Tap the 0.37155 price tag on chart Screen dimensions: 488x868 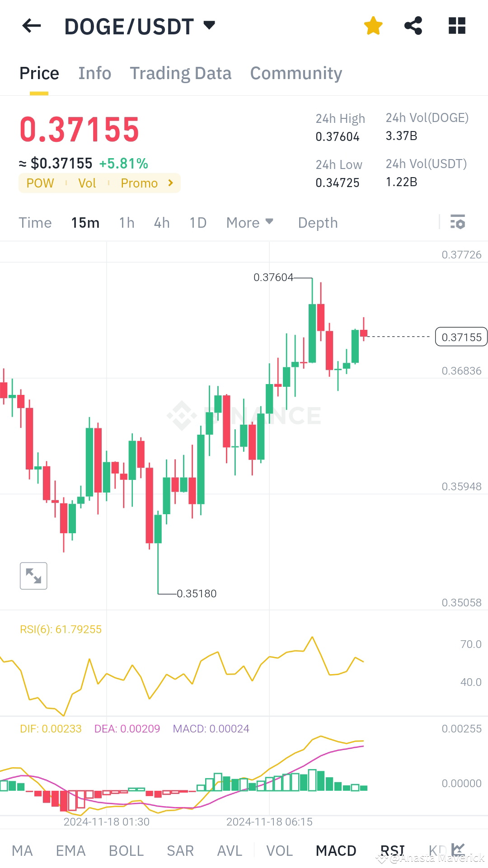(x=461, y=337)
